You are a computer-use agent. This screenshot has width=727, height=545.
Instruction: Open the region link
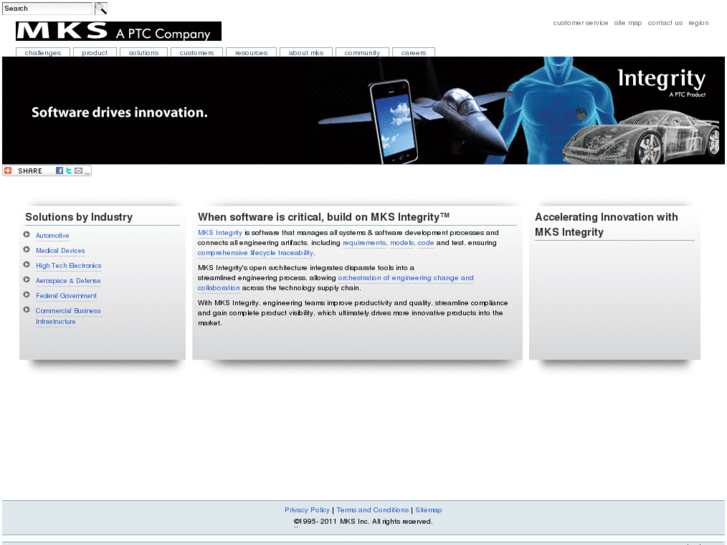pyautogui.click(x=698, y=23)
